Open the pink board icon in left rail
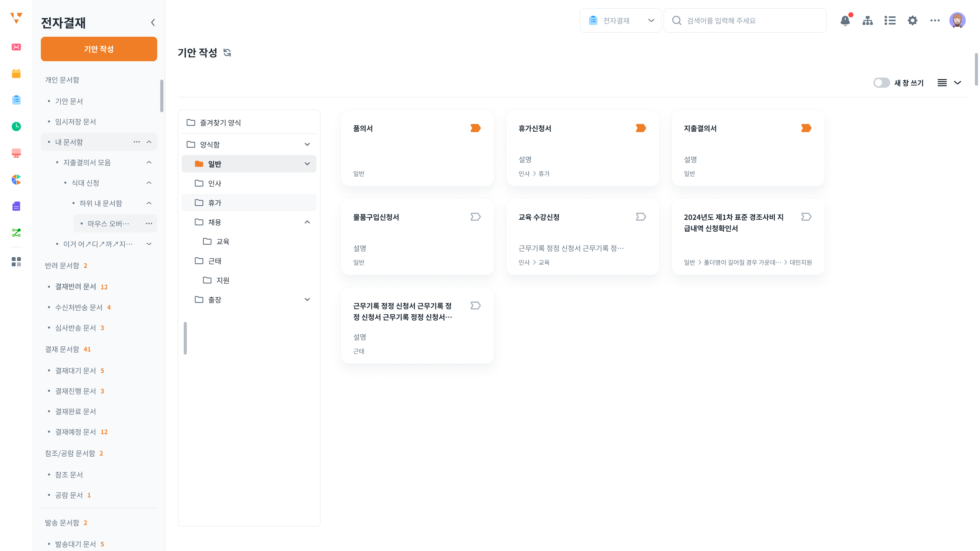 point(16,153)
